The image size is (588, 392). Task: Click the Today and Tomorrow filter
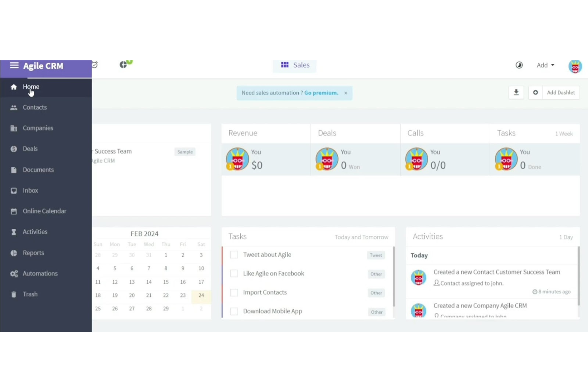pos(362,237)
